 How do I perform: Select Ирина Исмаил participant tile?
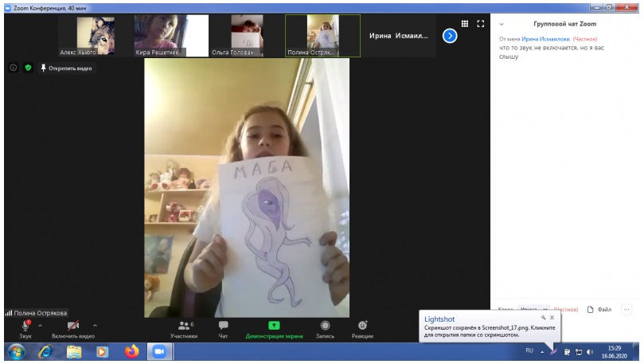(x=398, y=36)
